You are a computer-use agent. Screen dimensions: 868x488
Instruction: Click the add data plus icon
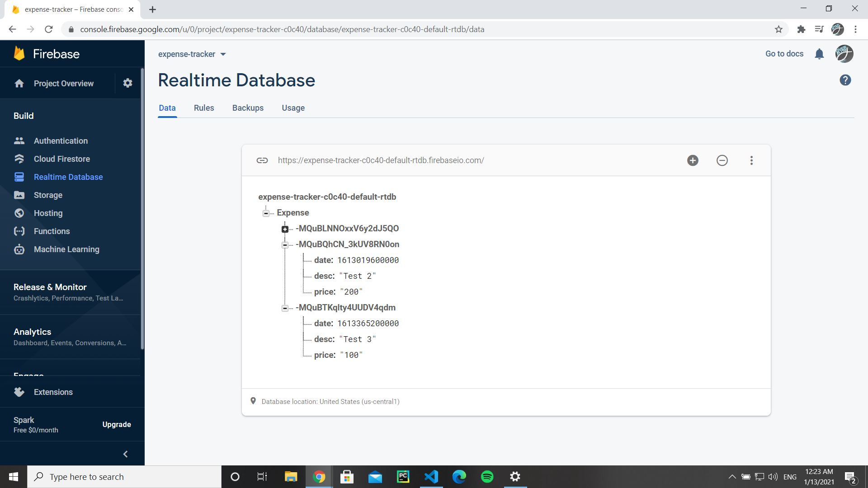(693, 160)
